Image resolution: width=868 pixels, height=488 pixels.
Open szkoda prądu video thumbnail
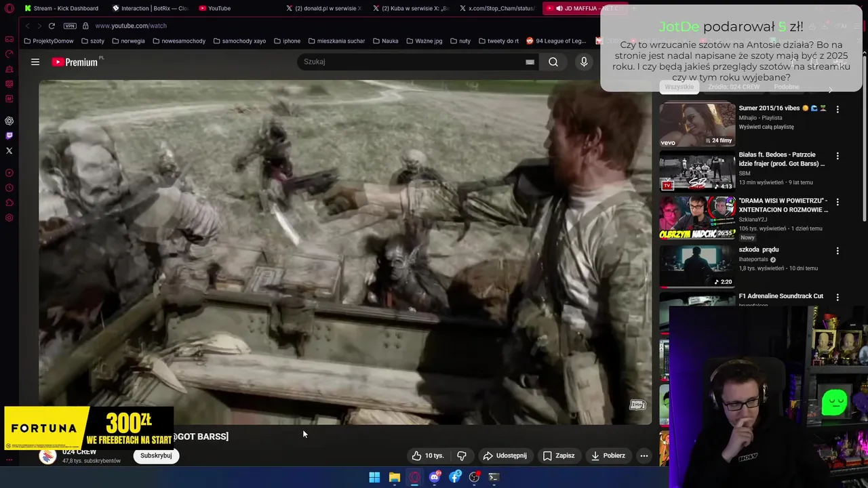[697, 266]
